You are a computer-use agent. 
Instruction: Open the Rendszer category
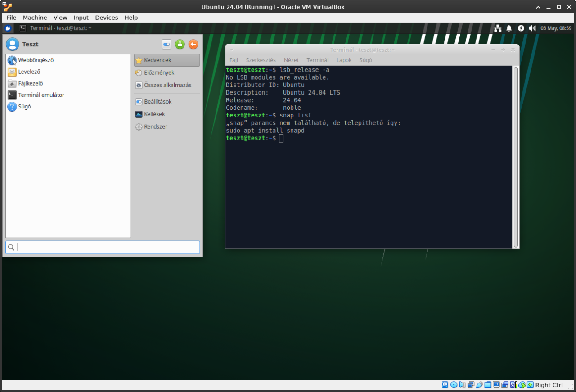tap(167, 126)
